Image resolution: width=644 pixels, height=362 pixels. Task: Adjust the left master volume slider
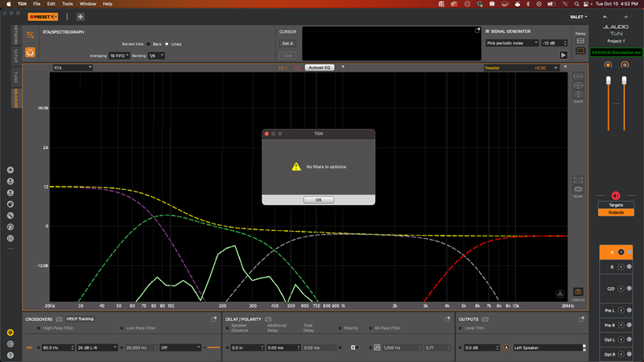coord(609,81)
